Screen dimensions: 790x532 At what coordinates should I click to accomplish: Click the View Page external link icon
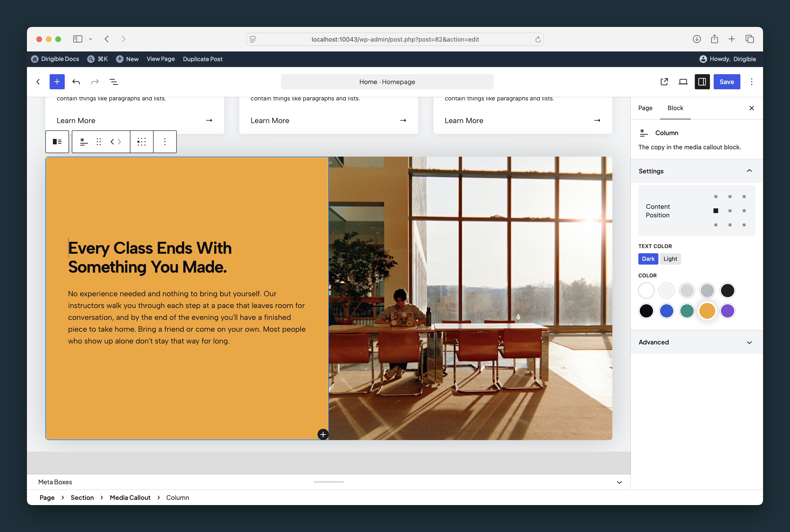click(664, 82)
